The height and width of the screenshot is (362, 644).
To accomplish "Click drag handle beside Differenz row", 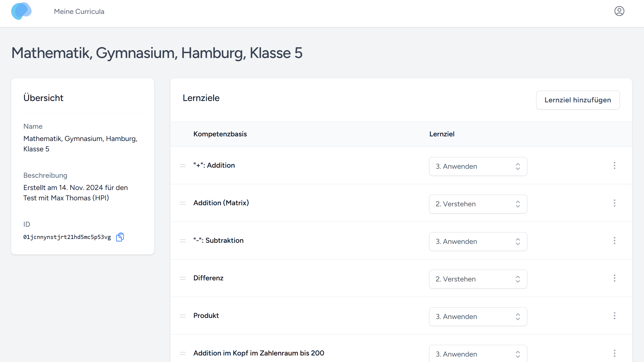I will [183, 278].
